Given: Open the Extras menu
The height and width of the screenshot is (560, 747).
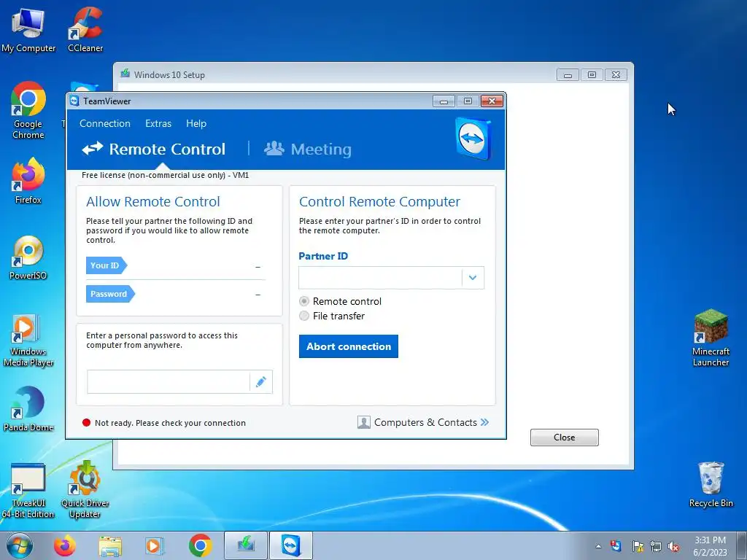Looking at the screenshot, I should (x=158, y=123).
